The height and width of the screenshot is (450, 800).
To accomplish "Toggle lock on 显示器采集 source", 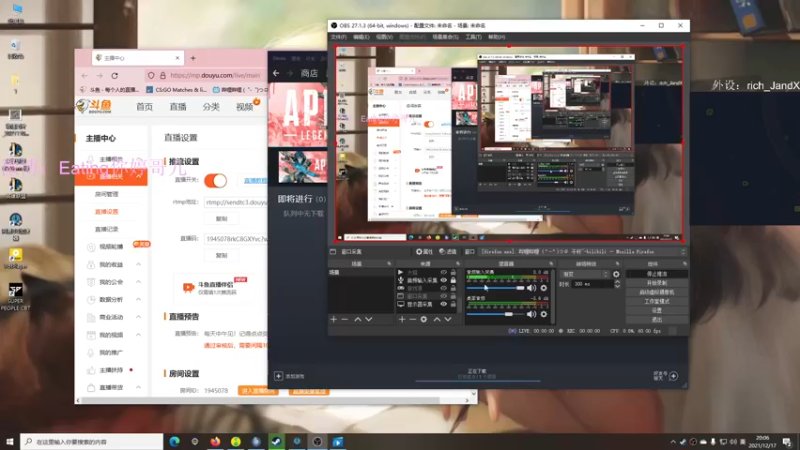I will click(x=453, y=304).
